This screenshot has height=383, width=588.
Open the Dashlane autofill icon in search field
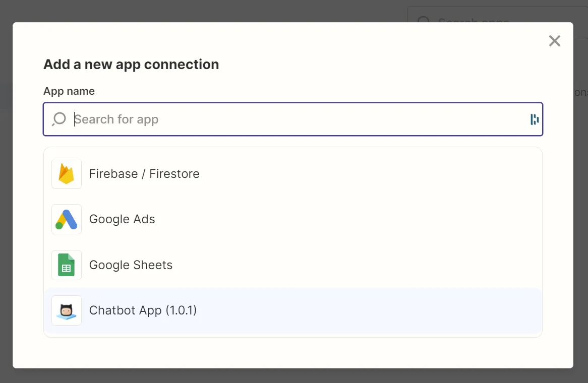click(535, 119)
